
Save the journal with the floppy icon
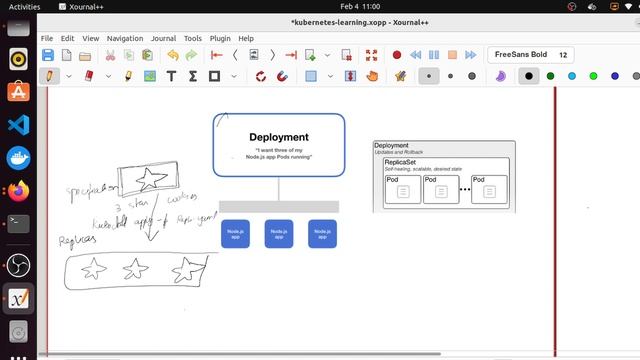coord(48,55)
